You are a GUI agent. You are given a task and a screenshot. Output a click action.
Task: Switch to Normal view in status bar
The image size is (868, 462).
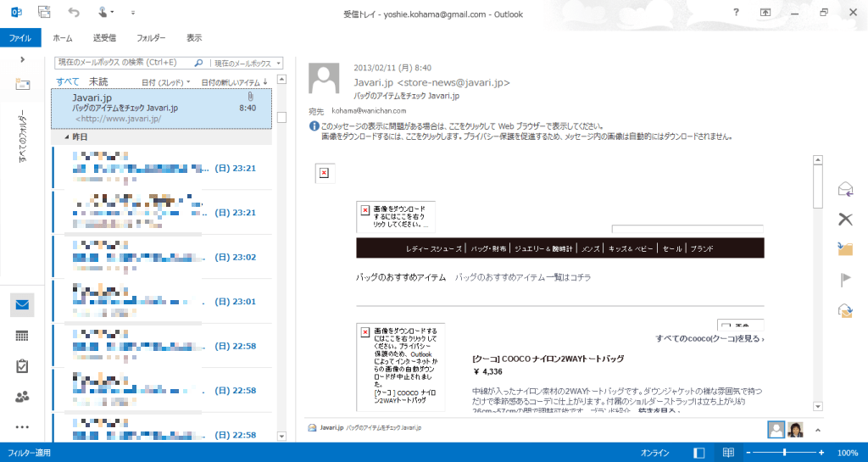(x=699, y=453)
